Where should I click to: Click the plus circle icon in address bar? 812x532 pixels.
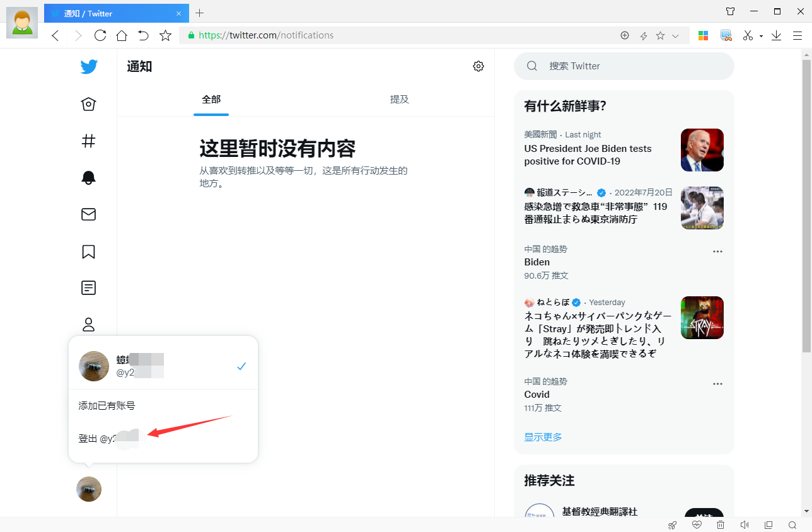click(625, 35)
